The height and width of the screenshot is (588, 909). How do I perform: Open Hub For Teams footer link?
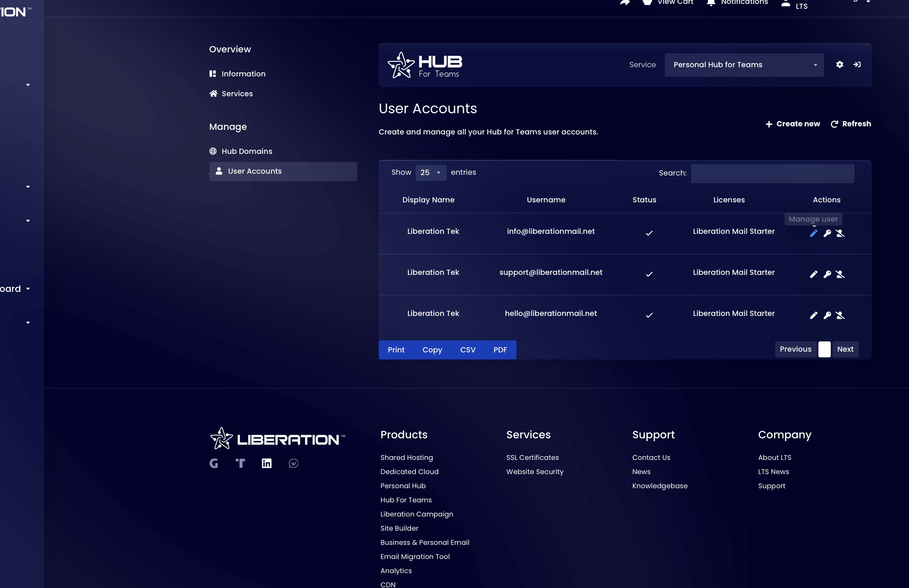[x=406, y=500]
